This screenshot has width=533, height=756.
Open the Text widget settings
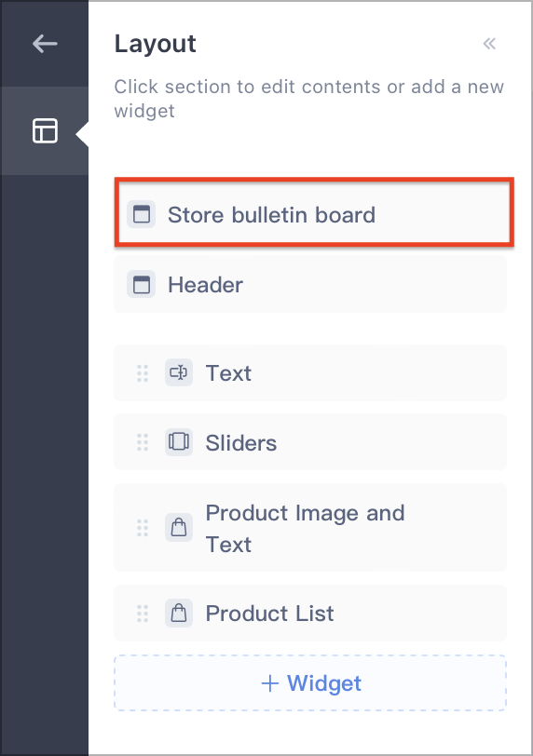[x=310, y=372]
